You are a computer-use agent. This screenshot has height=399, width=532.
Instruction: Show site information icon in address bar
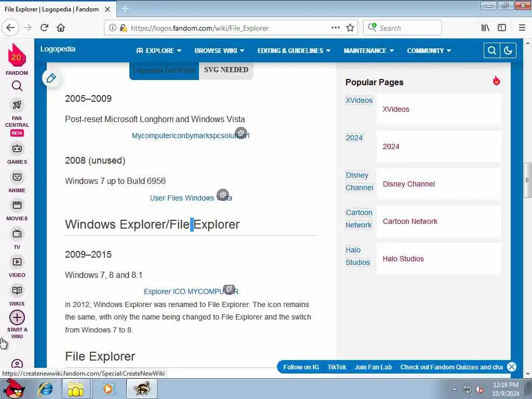112,28
